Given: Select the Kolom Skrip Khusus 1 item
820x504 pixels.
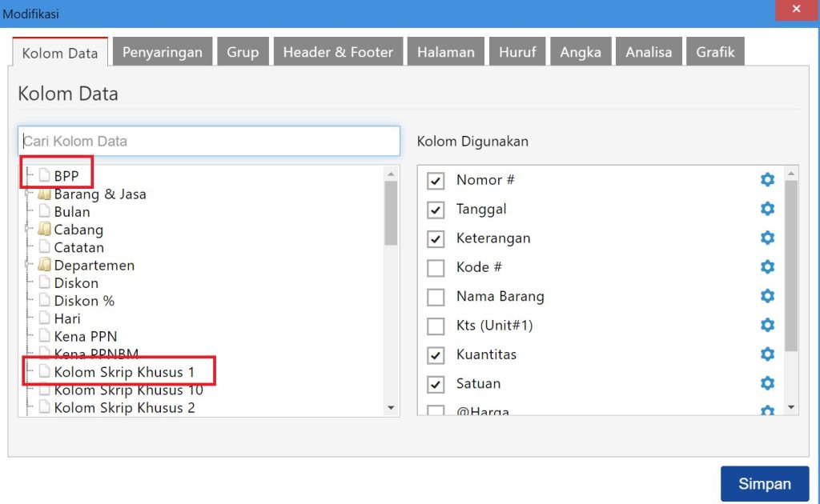Looking at the screenshot, I should [122, 371].
